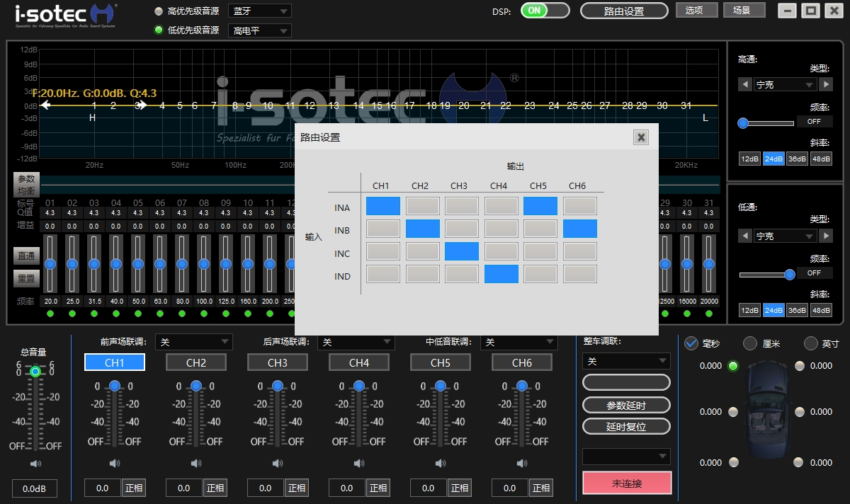The width and height of the screenshot is (850, 504).
Task: Open the Bluetooth source dropdown
Action: click(x=259, y=11)
